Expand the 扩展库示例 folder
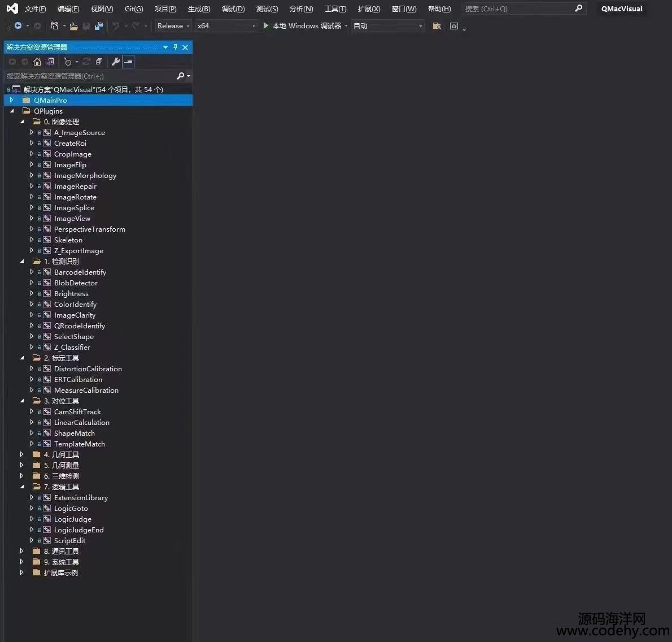Screen dimensions: 672x642 tap(22, 572)
